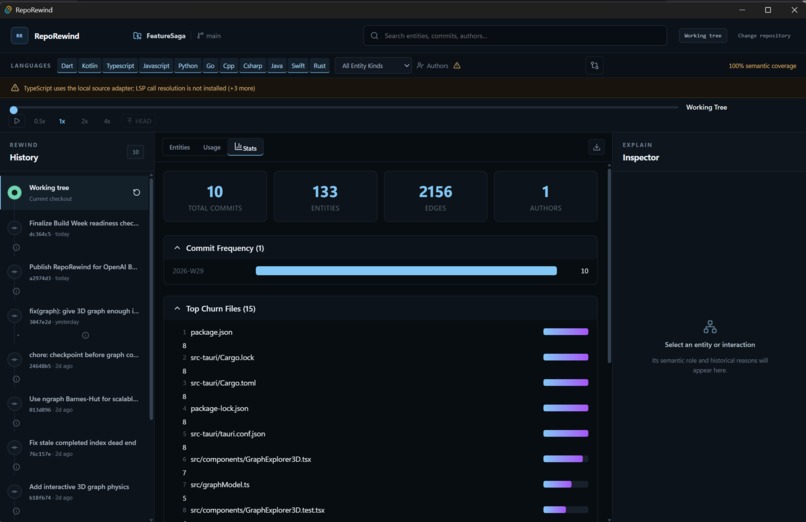The height and width of the screenshot is (522, 806).
Task: Set playback speed to 1x
Action: point(62,121)
